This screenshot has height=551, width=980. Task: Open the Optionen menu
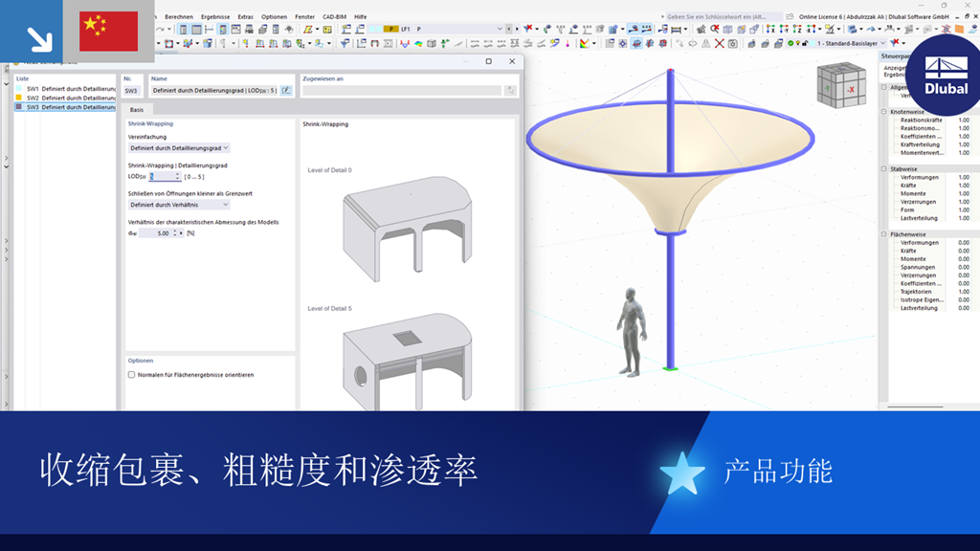click(274, 17)
